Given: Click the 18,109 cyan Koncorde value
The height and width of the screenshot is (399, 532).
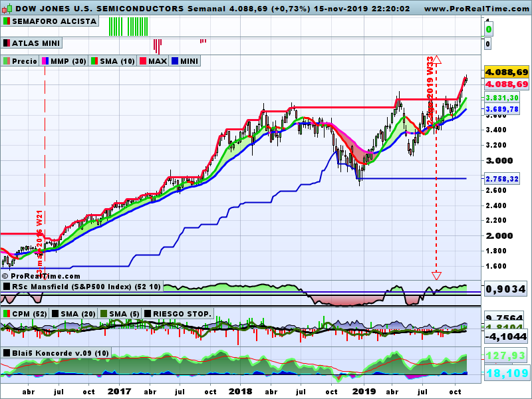Looking at the screenshot, I should (507, 373).
